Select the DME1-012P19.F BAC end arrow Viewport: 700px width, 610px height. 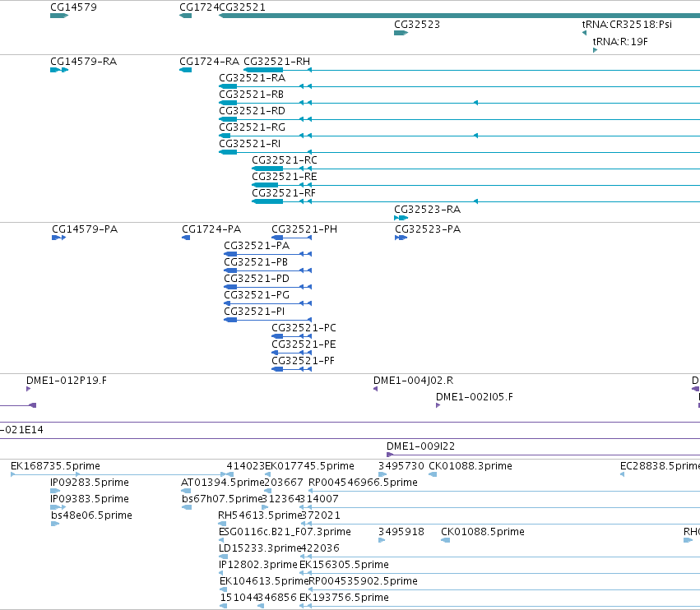pos(28,389)
